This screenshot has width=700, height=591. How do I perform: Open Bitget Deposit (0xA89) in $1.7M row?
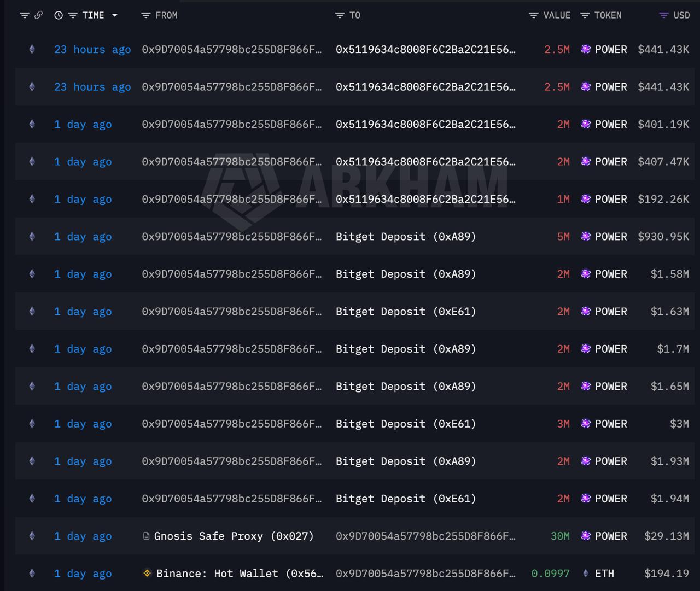point(406,349)
